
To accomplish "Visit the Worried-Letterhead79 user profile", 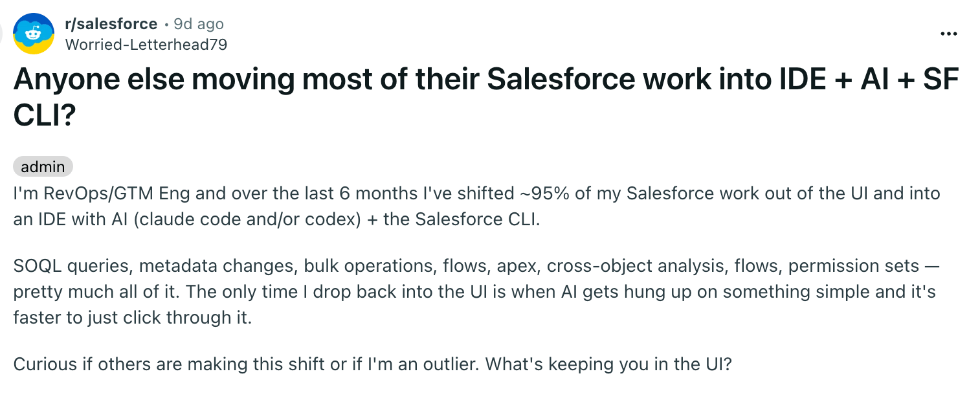I will 146,44.
